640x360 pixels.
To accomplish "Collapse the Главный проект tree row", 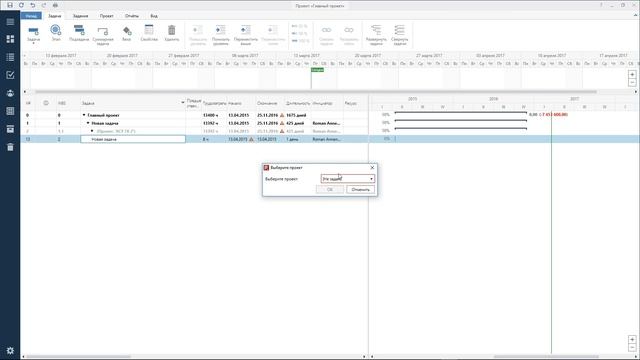I will tap(84, 115).
